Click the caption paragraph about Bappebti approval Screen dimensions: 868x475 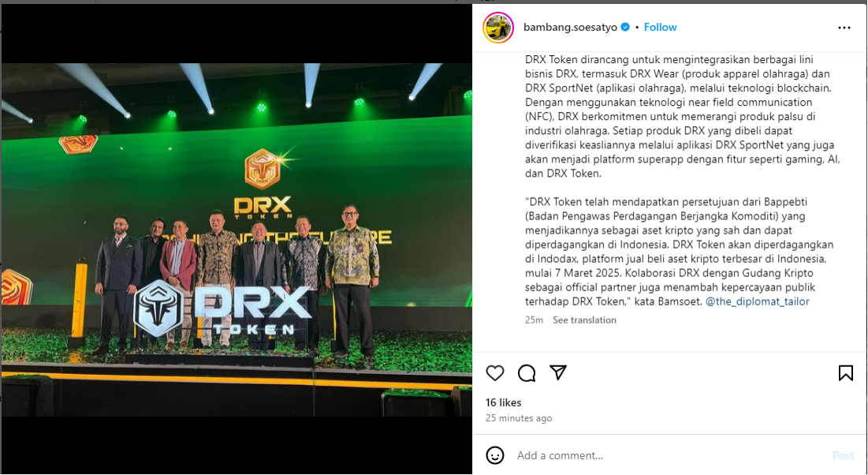pos(680,252)
